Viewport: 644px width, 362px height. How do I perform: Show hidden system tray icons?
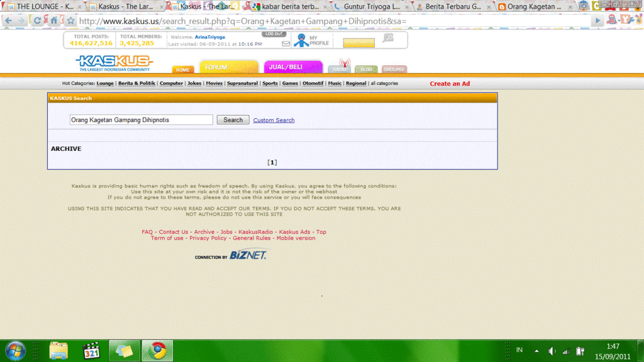pos(536,351)
